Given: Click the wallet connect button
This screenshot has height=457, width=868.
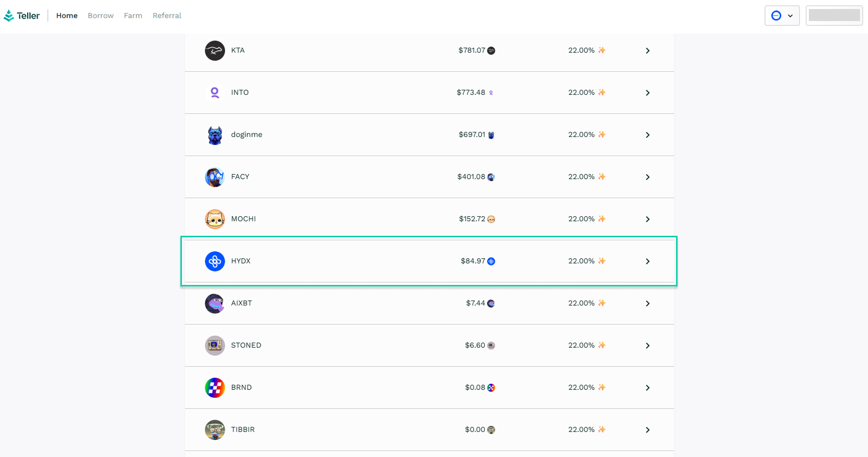Looking at the screenshot, I should click(834, 16).
